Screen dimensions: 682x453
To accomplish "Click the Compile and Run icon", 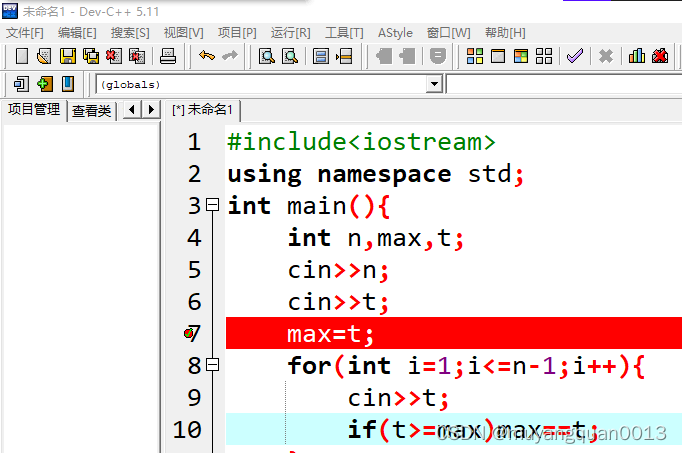I will [521, 56].
